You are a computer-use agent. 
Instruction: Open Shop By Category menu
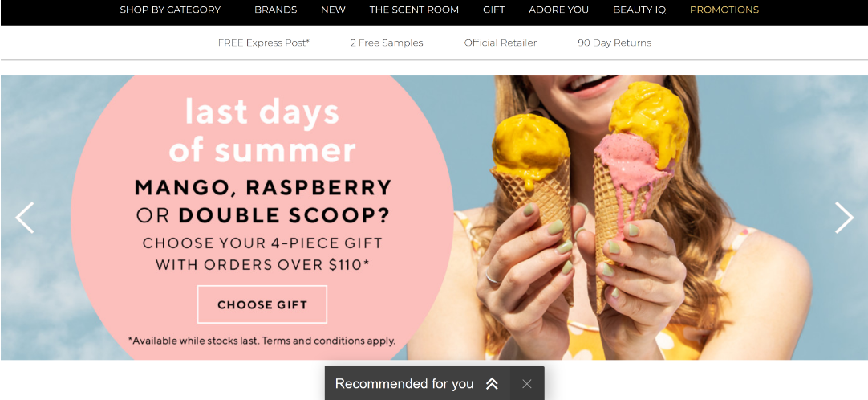(170, 10)
